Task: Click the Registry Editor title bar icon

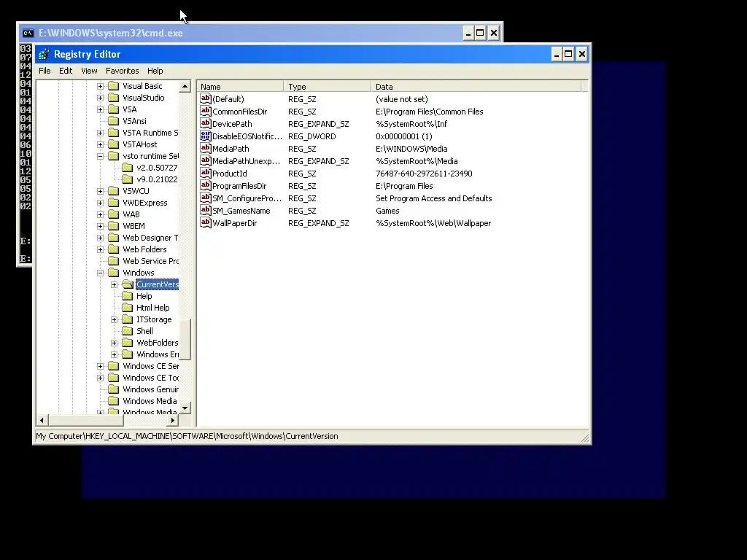Action: pos(44,54)
